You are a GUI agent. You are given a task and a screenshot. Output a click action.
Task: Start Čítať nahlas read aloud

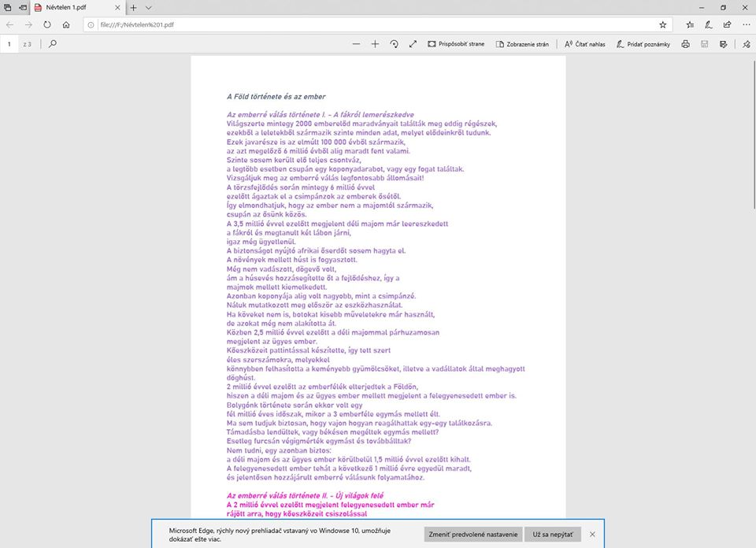[585, 44]
